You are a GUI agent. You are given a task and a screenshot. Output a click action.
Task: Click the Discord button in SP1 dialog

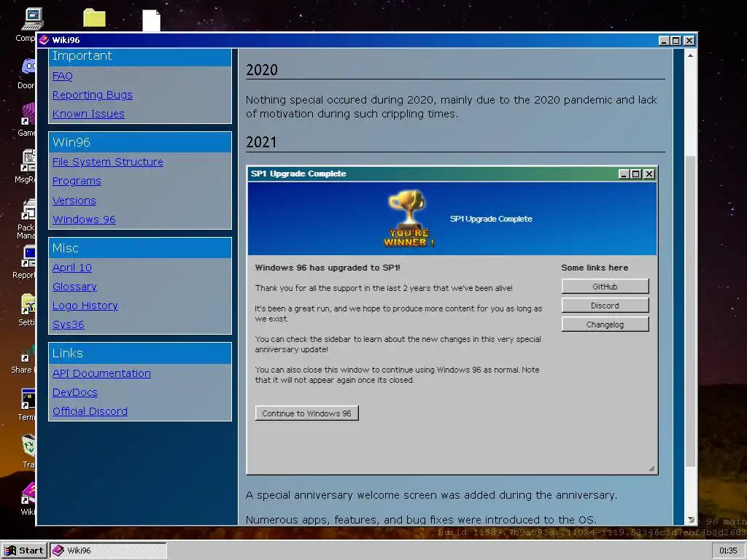pos(605,306)
